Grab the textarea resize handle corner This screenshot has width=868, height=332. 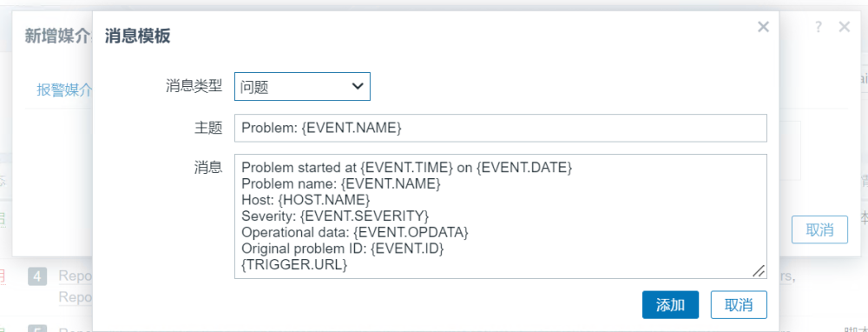(759, 270)
